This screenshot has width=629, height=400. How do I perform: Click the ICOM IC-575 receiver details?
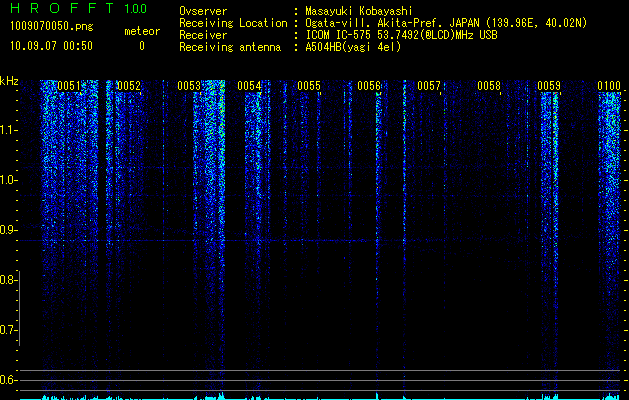(401, 35)
